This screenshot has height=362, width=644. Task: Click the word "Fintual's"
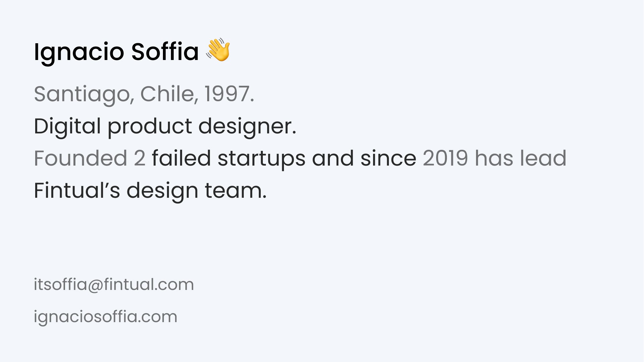tap(77, 190)
